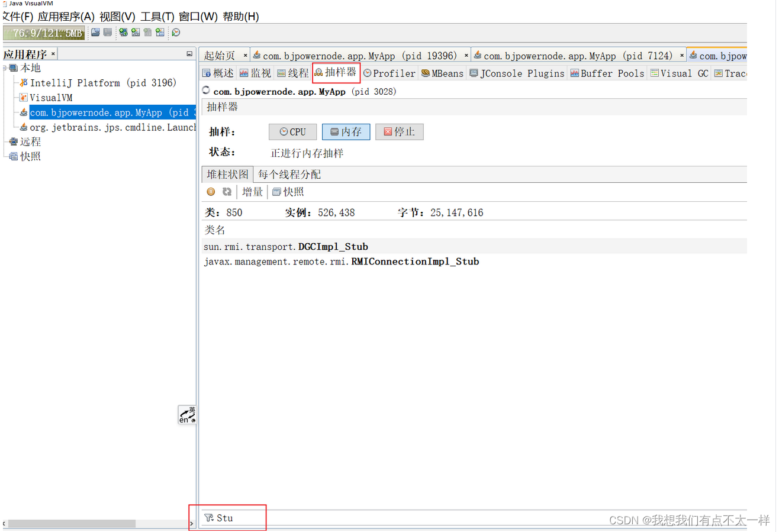Image resolution: width=779 pixels, height=532 pixels.
Task: Switch to MyApp (pid 19396) tab
Action: coord(360,56)
